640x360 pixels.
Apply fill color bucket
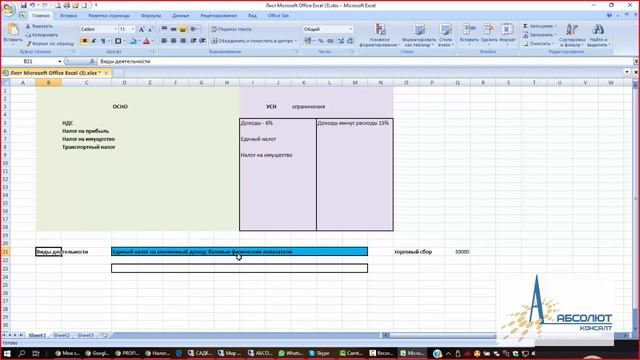[x=133, y=41]
